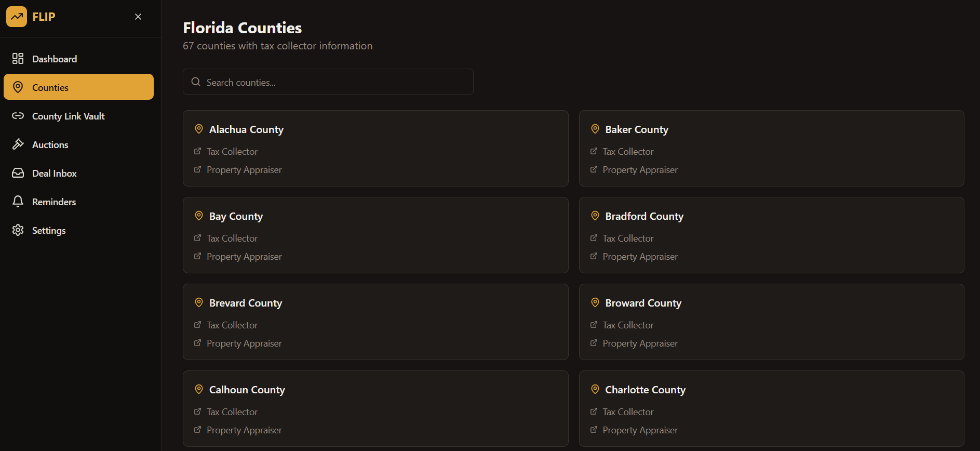The image size is (980, 451).
Task: Click the FLIP logo icon
Action: click(x=17, y=17)
